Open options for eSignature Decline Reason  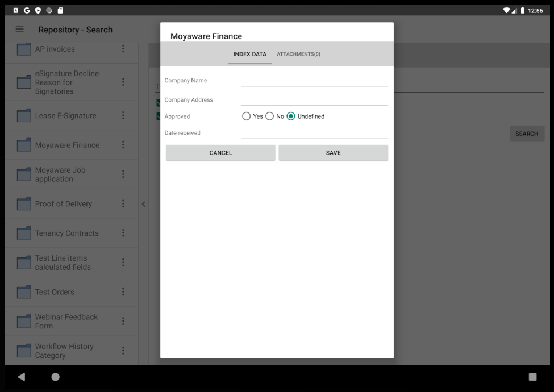coord(123,82)
